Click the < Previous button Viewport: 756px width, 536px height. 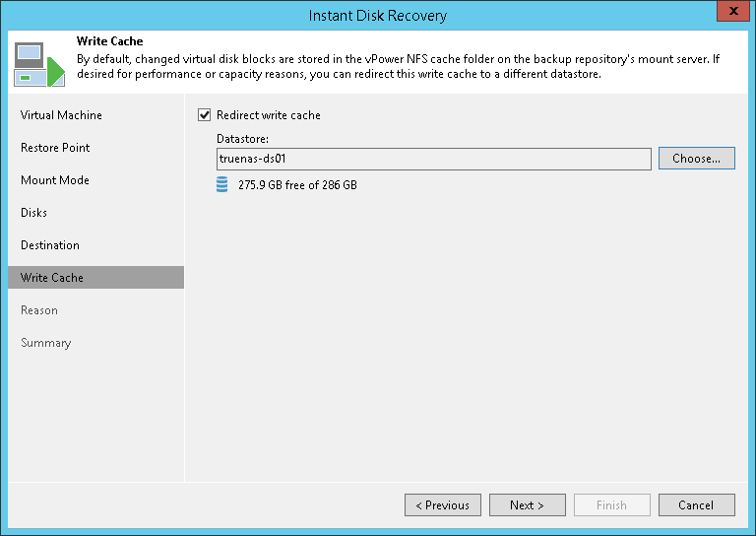443,505
